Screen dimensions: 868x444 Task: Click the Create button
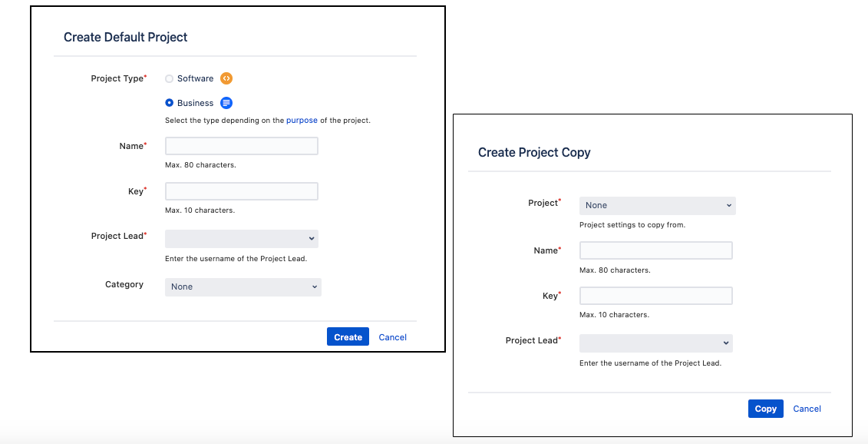[x=348, y=337]
